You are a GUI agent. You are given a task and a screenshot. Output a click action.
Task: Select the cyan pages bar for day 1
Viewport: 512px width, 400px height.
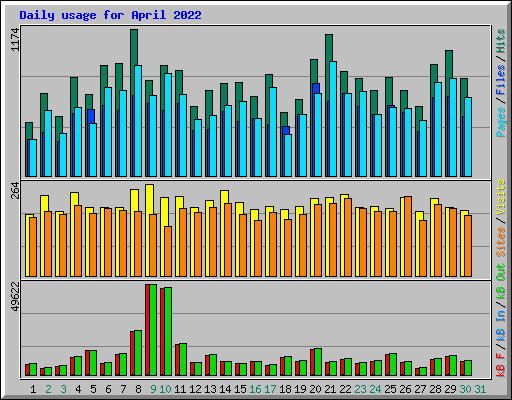click(x=33, y=158)
